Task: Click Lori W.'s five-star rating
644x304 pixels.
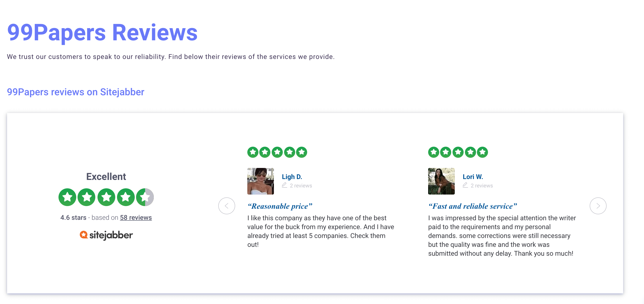Action: coord(458,152)
